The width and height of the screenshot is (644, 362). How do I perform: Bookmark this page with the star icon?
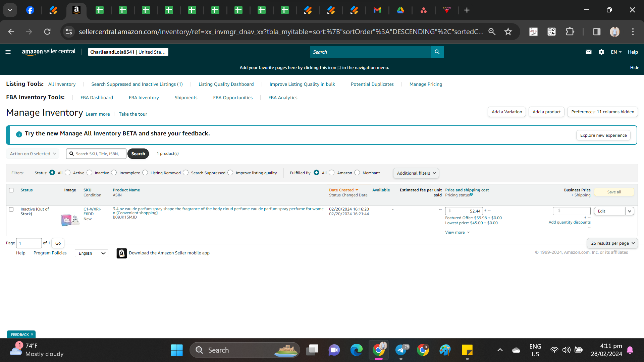[508, 32]
